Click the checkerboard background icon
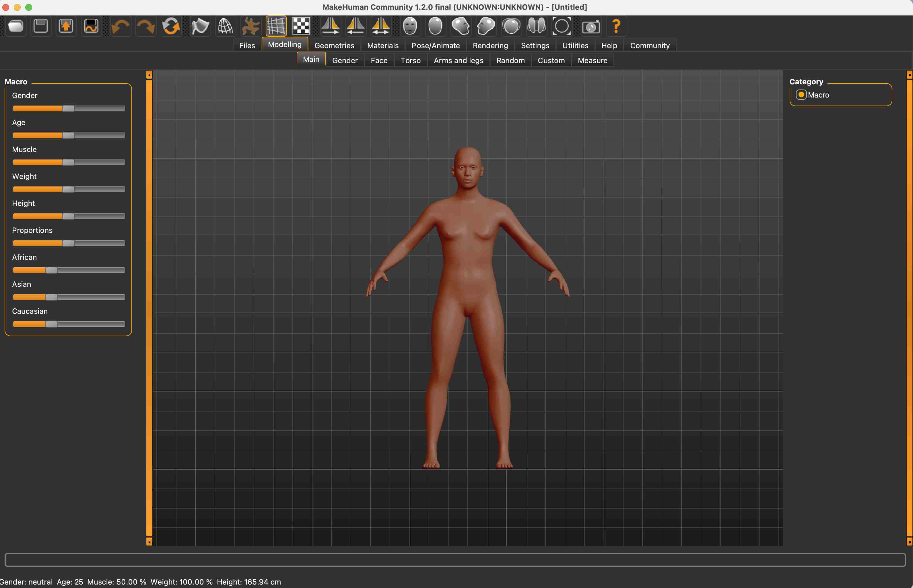The height and width of the screenshot is (588, 913). tap(301, 26)
